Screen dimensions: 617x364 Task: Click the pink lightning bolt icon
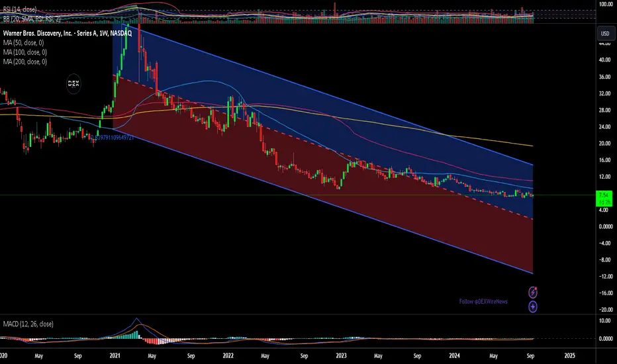(x=533, y=292)
